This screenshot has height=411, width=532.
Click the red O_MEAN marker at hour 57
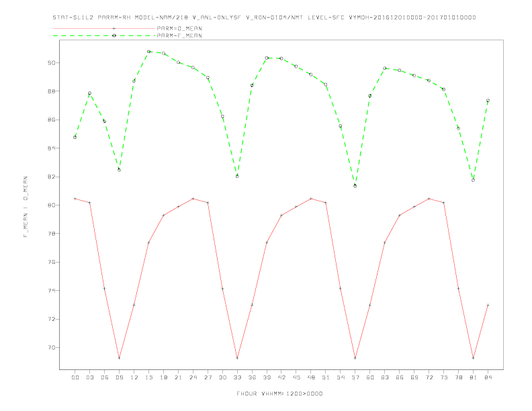[x=355, y=358]
